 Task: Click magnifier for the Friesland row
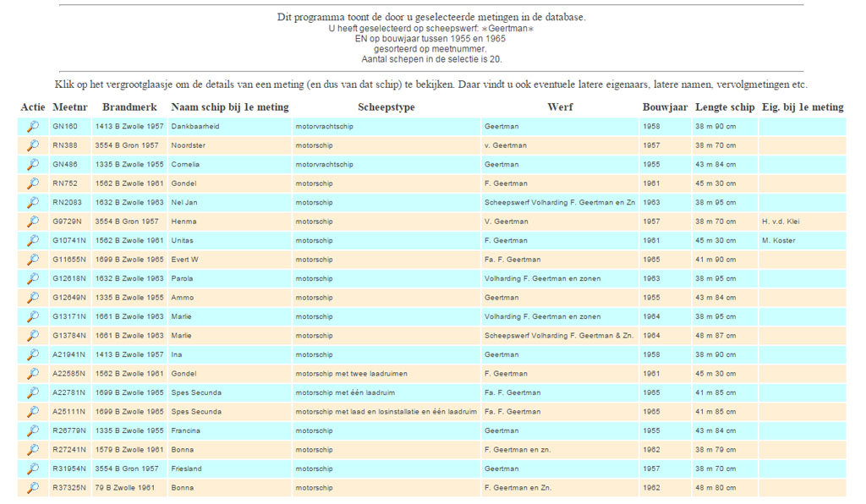coord(32,469)
